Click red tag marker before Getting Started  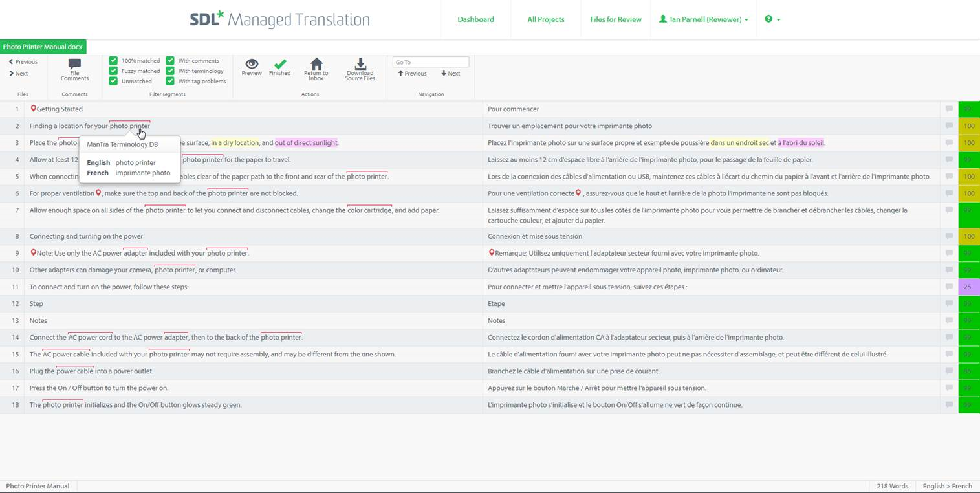(33, 109)
